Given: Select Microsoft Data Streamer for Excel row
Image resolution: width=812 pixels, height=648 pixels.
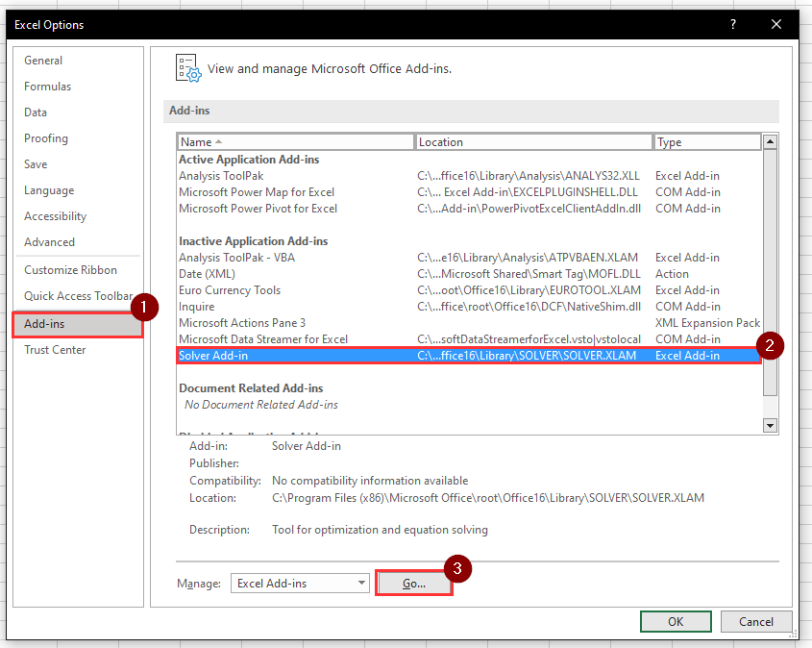Looking at the screenshot, I should (469, 339).
